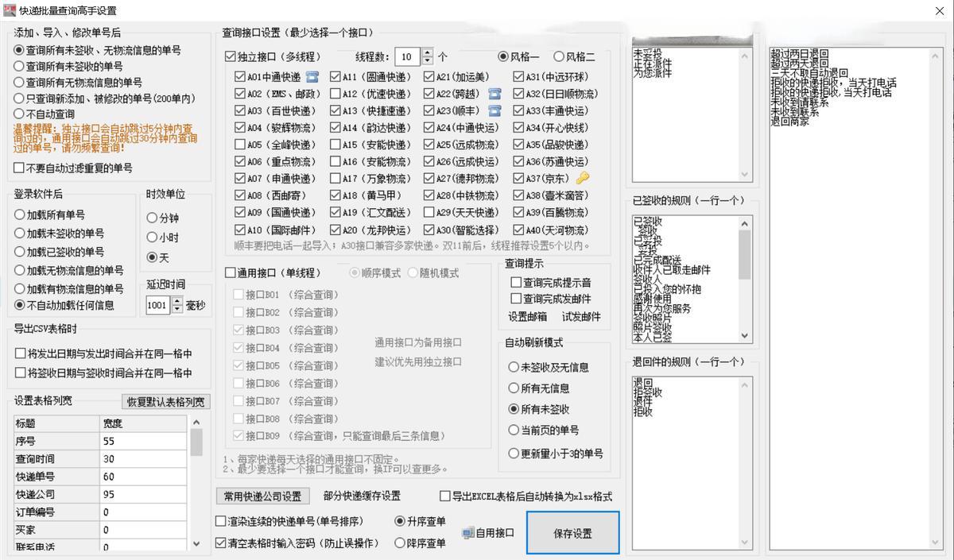Click the 保存设置 button
This screenshot has height=560, width=954.
[x=572, y=533]
